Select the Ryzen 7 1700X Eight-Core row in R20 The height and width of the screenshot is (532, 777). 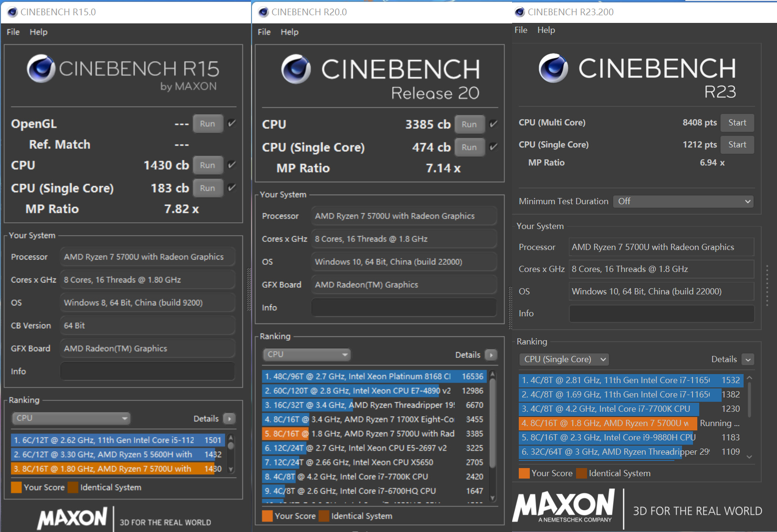pyautogui.click(x=374, y=419)
